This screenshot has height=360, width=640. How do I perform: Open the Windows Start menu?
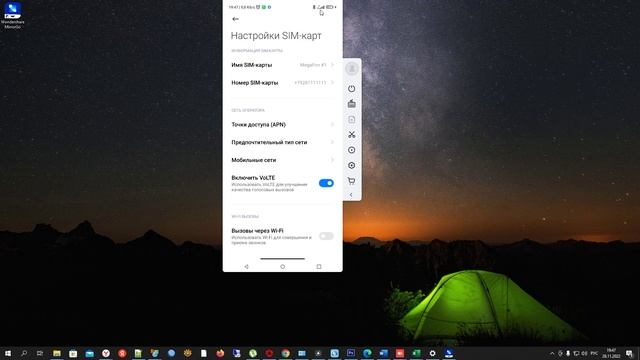(x=8, y=353)
